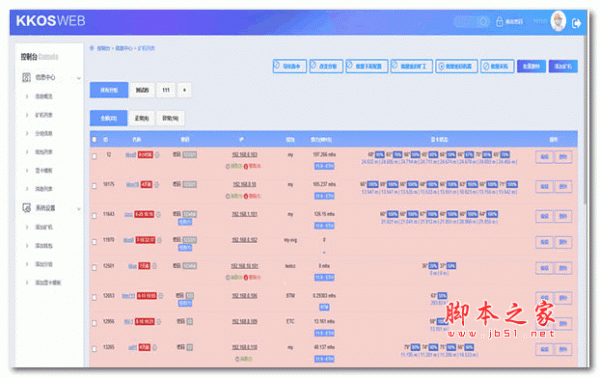This screenshot has height=378, width=600.
Task: Tick the checkbox for row ID 12653
Action: pos(94,298)
